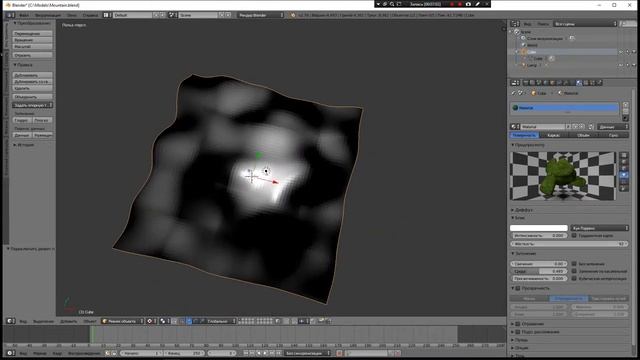Open the Задать опорную точку dropdown
This screenshot has height=360, width=640.
point(33,105)
